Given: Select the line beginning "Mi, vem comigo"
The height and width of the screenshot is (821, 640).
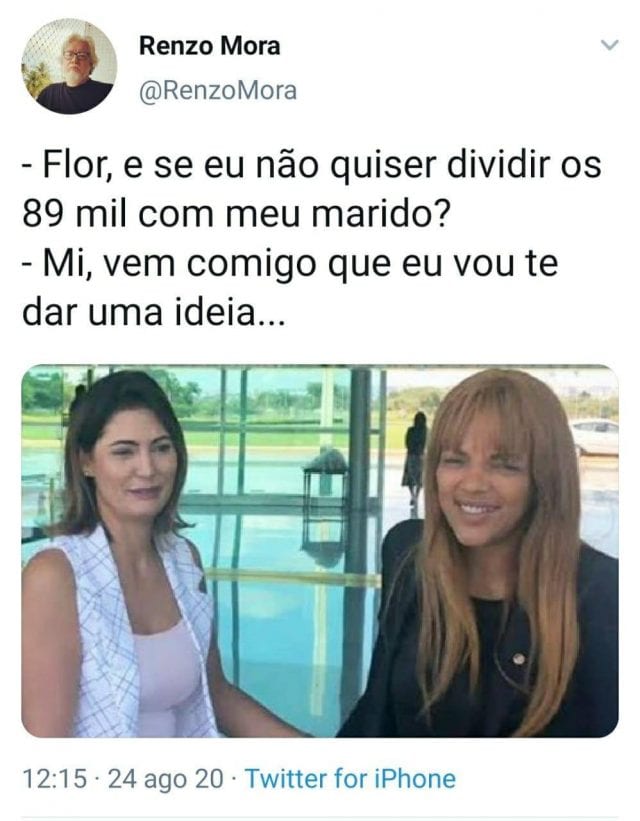Looking at the screenshot, I should coord(291,263).
